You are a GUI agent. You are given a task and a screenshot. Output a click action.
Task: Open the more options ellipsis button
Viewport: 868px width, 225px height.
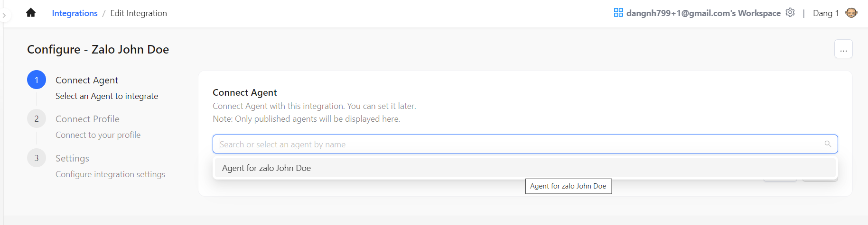(843, 49)
